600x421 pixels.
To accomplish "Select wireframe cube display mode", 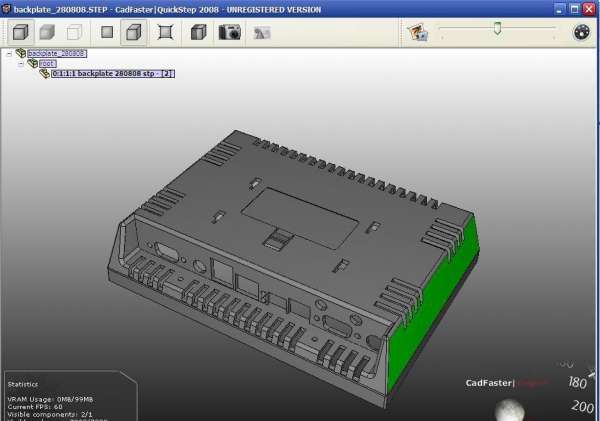I will pyautogui.click(x=74, y=33).
